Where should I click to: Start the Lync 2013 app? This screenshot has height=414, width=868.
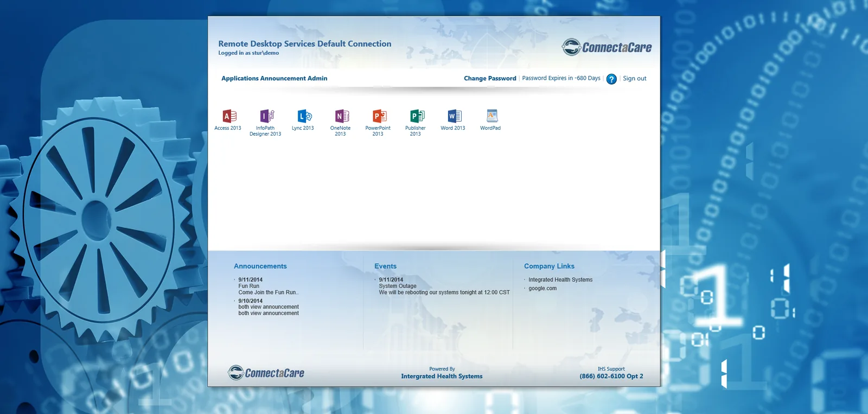coord(304,116)
